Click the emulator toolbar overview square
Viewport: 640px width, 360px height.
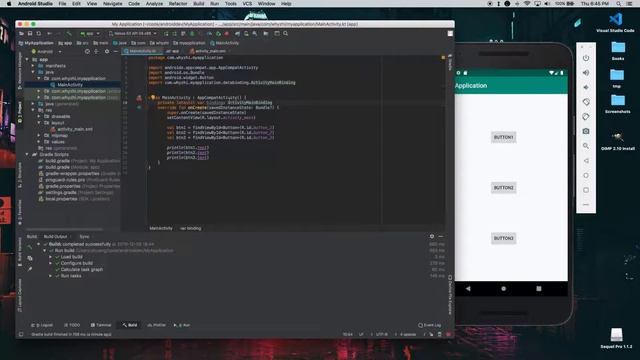pyautogui.click(x=586, y=190)
